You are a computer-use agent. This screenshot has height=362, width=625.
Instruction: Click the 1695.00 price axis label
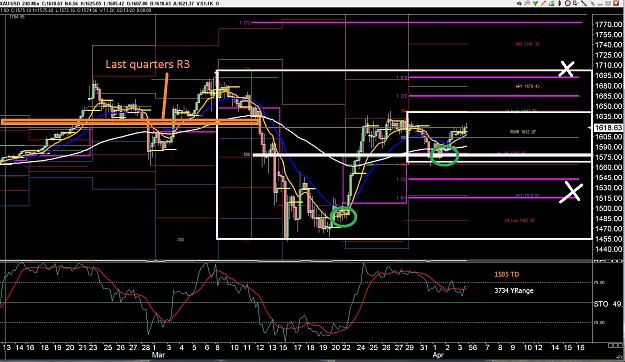[x=609, y=75]
